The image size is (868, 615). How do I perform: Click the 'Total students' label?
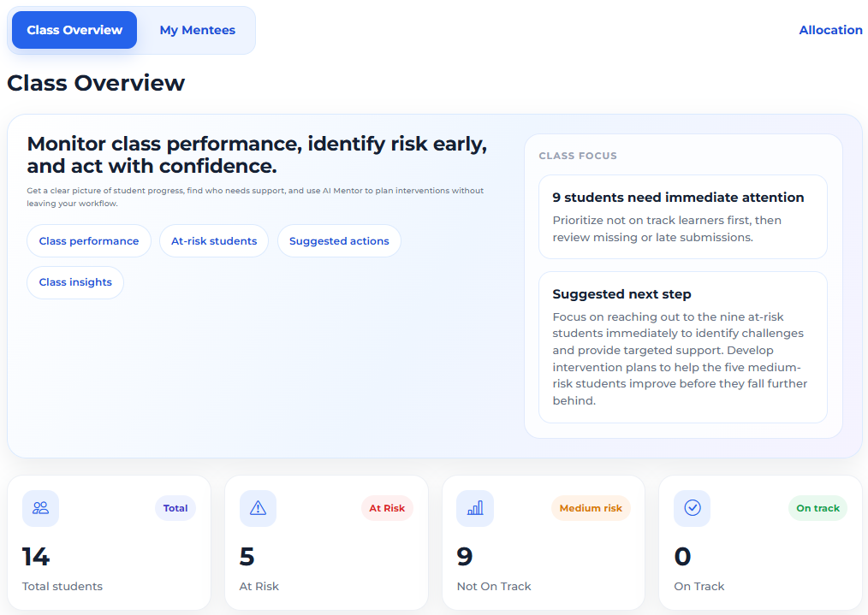coord(62,586)
